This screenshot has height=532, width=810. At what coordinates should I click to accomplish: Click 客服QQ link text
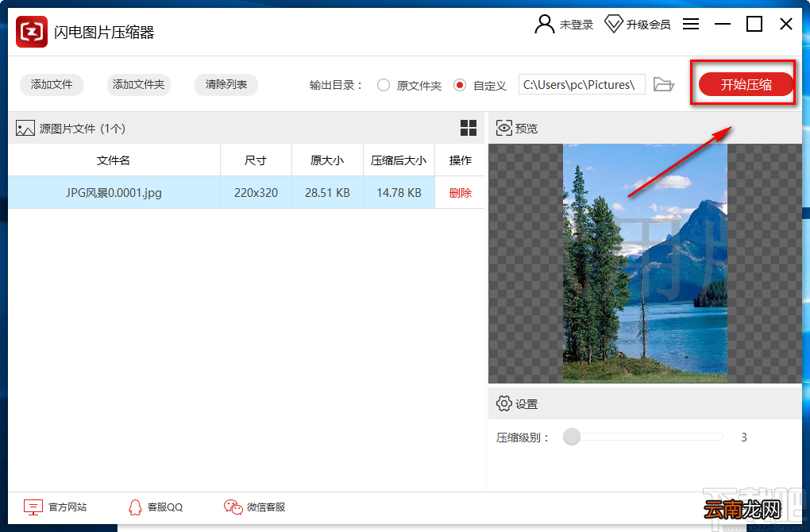tap(165, 507)
